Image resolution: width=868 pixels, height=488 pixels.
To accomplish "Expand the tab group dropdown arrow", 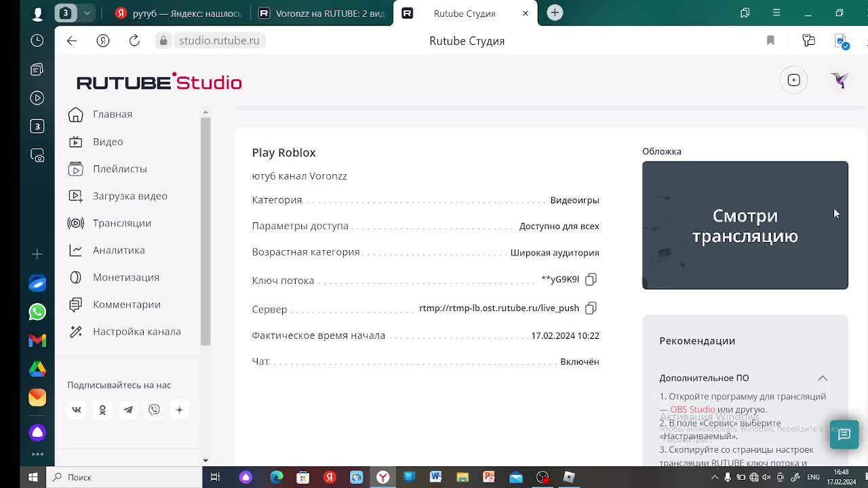I will click(x=87, y=13).
